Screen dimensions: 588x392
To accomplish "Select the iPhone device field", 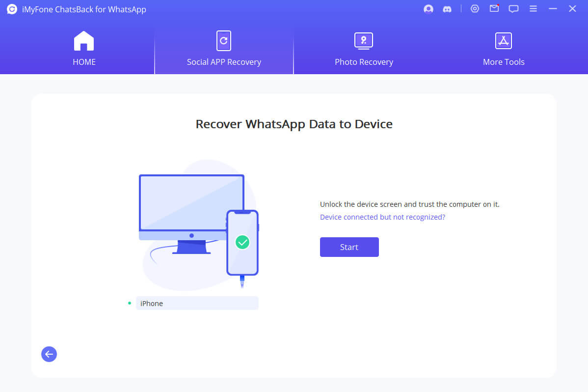I will click(x=197, y=304).
